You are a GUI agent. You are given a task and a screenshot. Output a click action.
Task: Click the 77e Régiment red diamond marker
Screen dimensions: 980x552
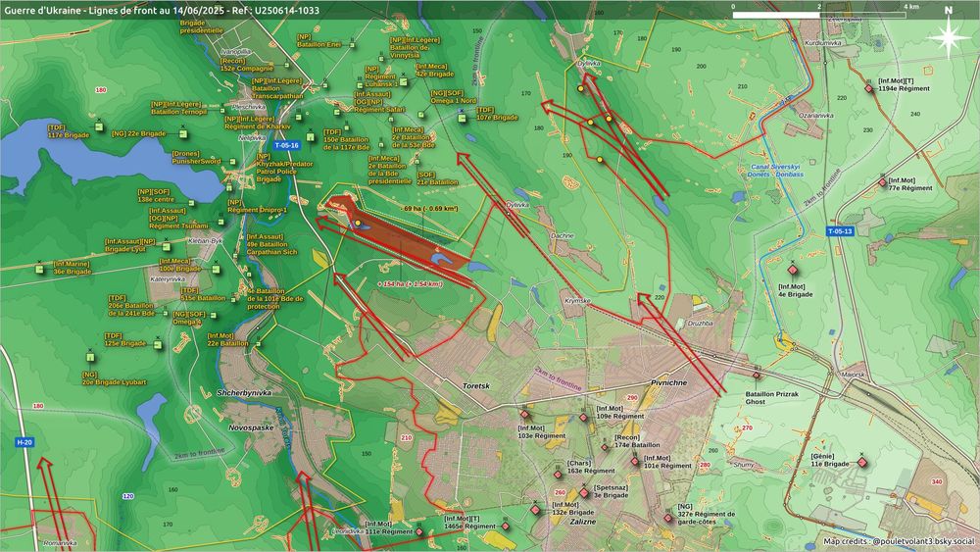[x=883, y=182]
